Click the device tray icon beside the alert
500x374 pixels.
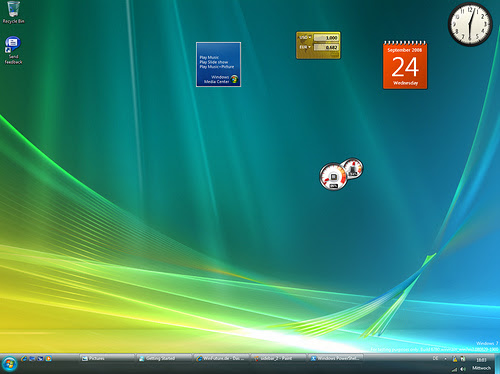463,359
